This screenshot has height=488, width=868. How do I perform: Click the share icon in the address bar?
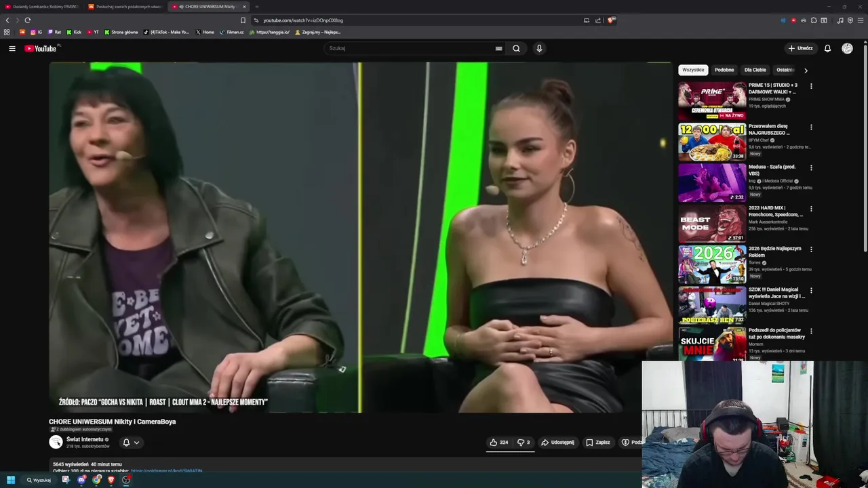(x=598, y=20)
